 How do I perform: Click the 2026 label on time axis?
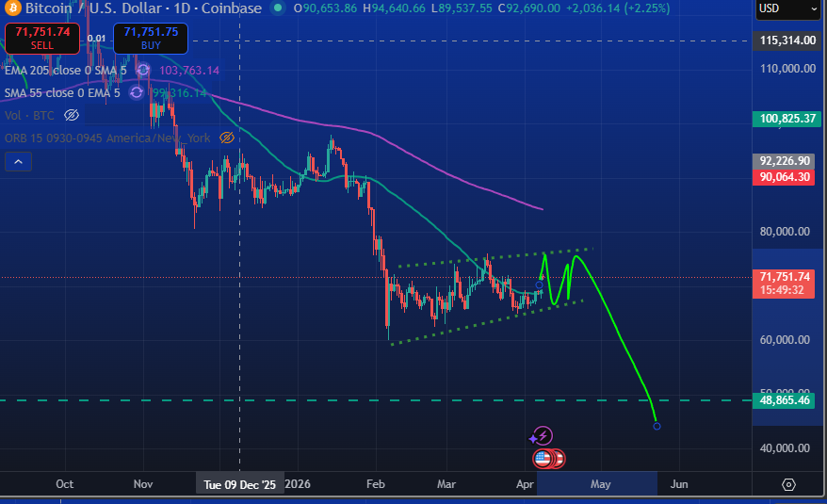[298, 484]
